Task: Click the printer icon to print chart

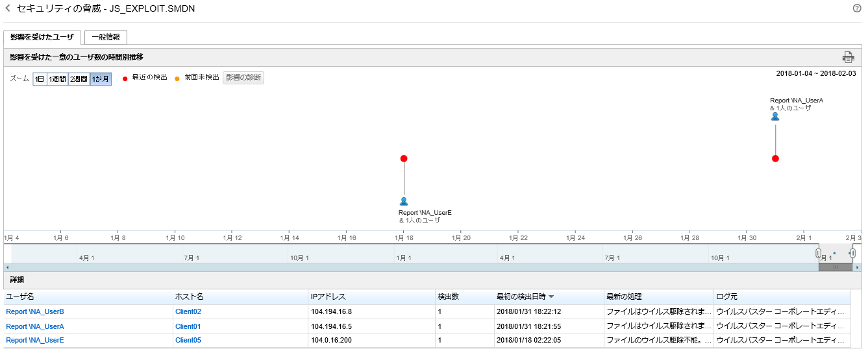Action: click(x=848, y=57)
